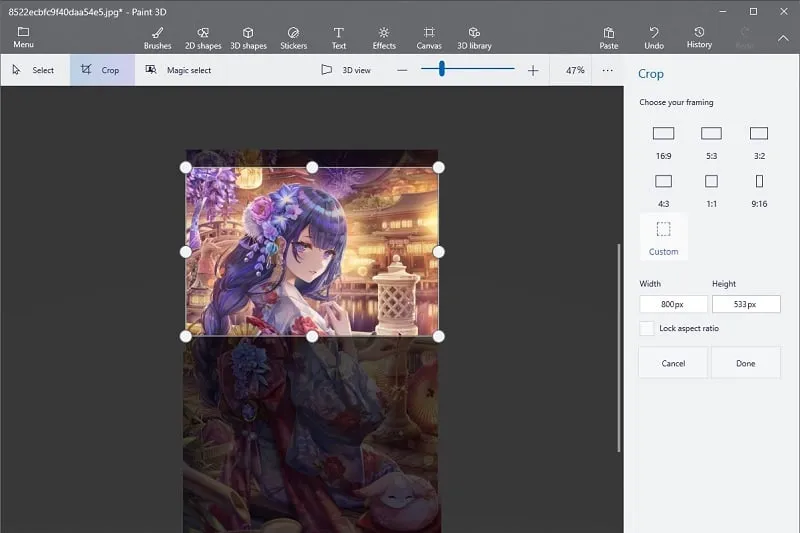Enable Lock aspect ratio checkbox
The height and width of the screenshot is (533, 800).
(x=647, y=328)
